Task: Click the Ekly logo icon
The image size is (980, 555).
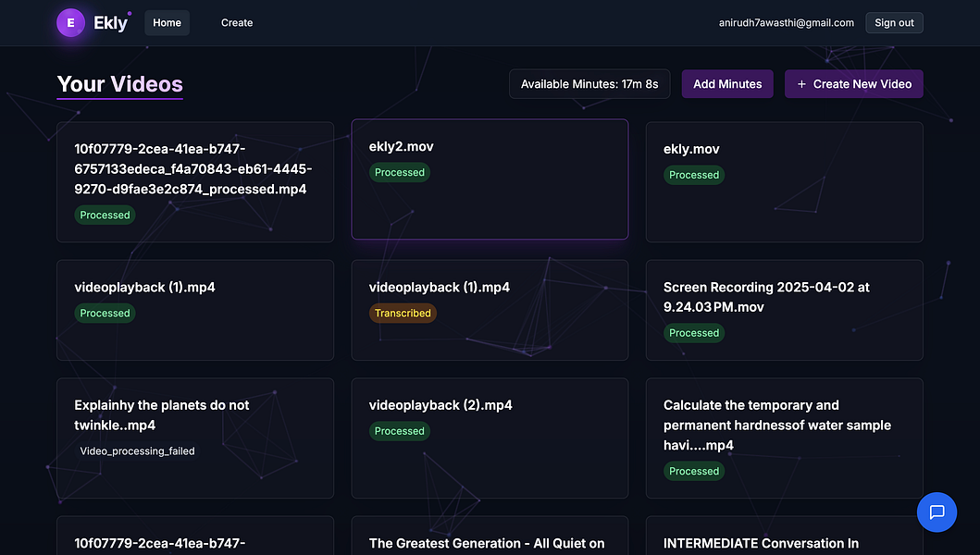Action: (x=71, y=22)
